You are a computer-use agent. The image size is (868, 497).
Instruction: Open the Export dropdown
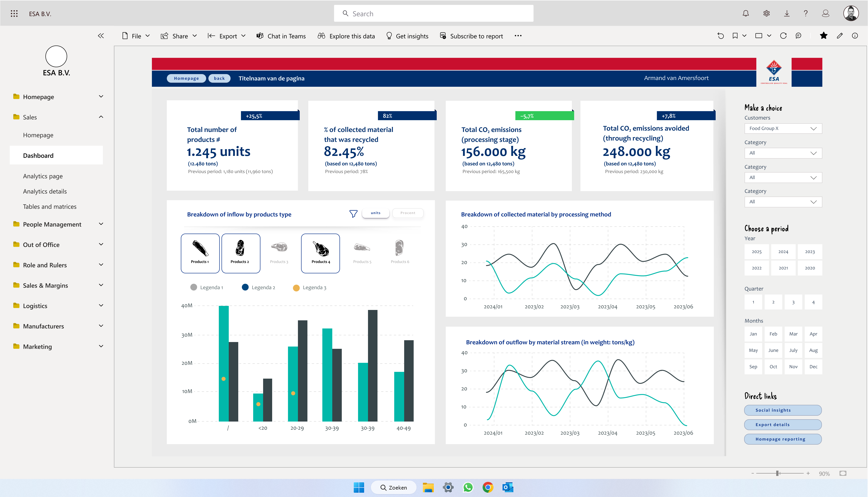[226, 36]
